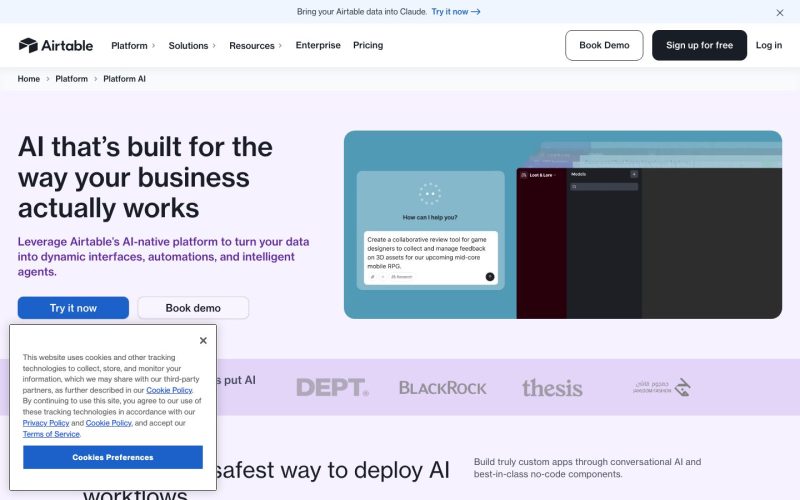Click the send arrow in demo prompt
800x500 pixels.
[490, 277]
